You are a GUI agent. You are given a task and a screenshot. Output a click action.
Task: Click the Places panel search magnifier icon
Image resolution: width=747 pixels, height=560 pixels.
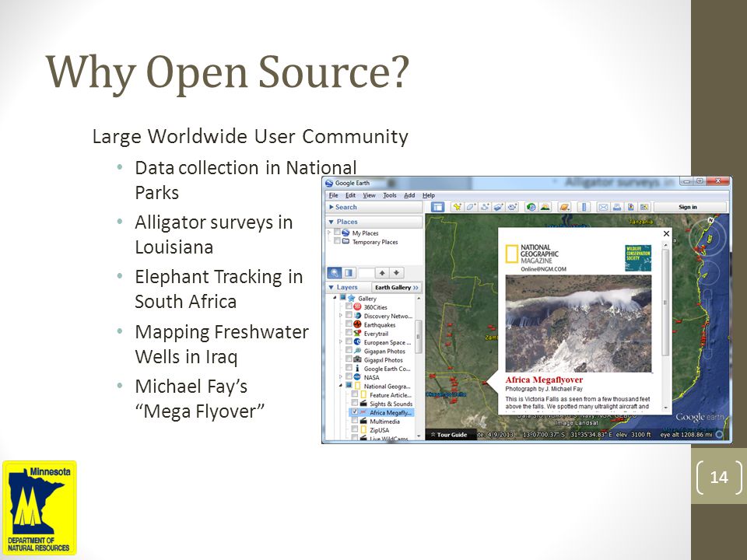click(x=335, y=272)
